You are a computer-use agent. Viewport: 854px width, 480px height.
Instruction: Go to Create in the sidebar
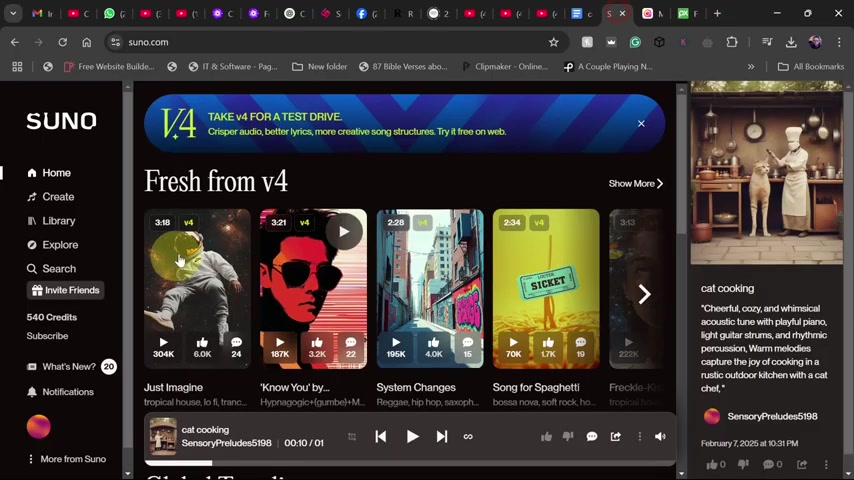(x=51, y=197)
